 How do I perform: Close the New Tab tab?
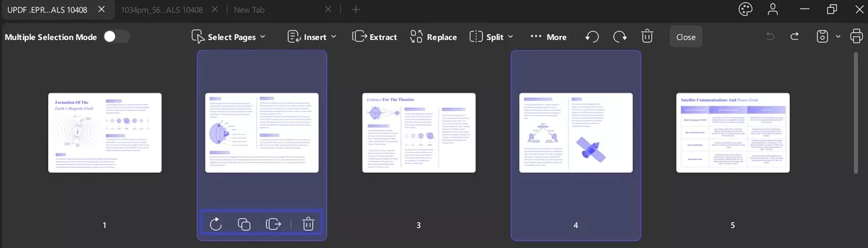[x=328, y=9]
